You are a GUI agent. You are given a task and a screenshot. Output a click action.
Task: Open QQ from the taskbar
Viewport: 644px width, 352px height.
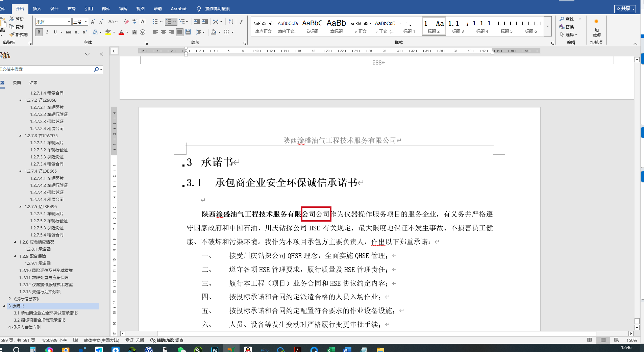[248, 349]
